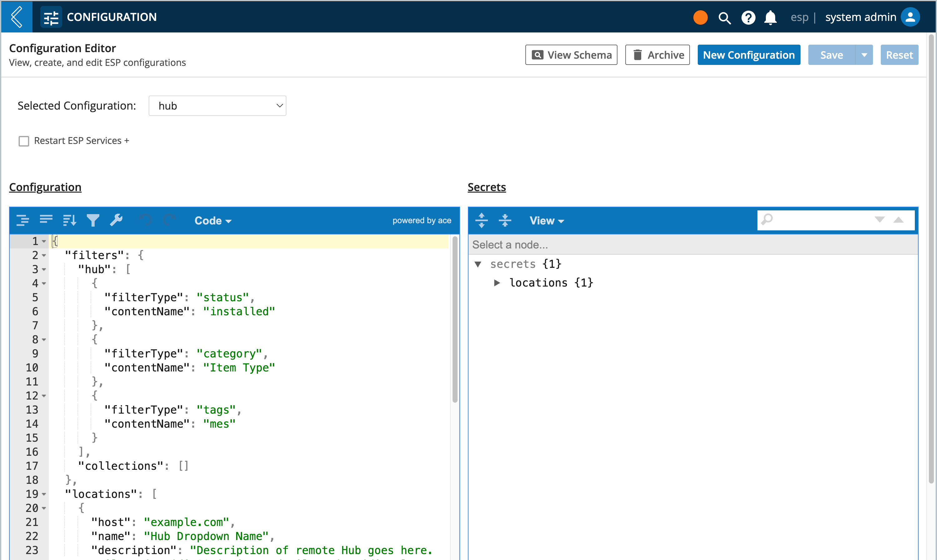This screenshot has width=937, height=560.
Task: Click the powered by ace link
Action: pos(422,220)
